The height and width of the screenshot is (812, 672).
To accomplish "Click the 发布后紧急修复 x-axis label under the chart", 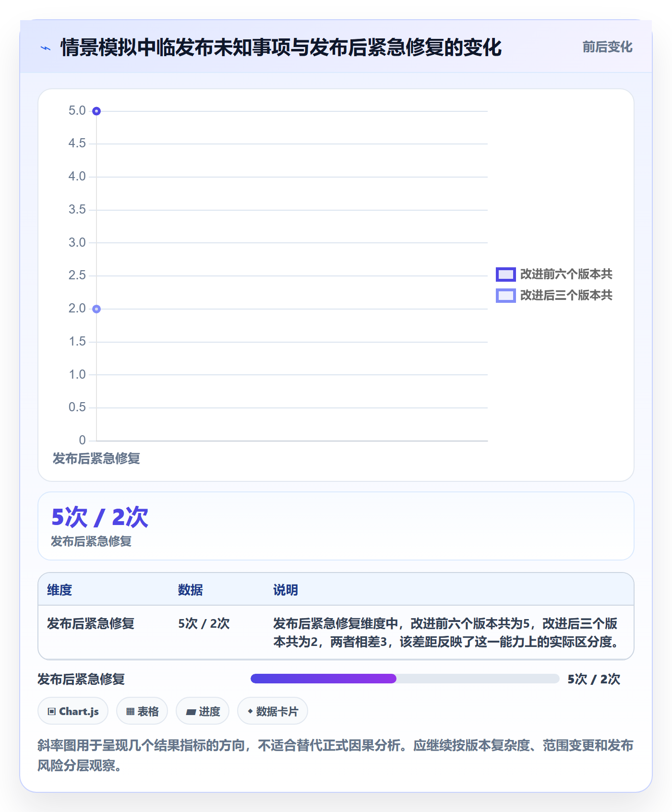I will pyautogui.click(x=96, y=458).
